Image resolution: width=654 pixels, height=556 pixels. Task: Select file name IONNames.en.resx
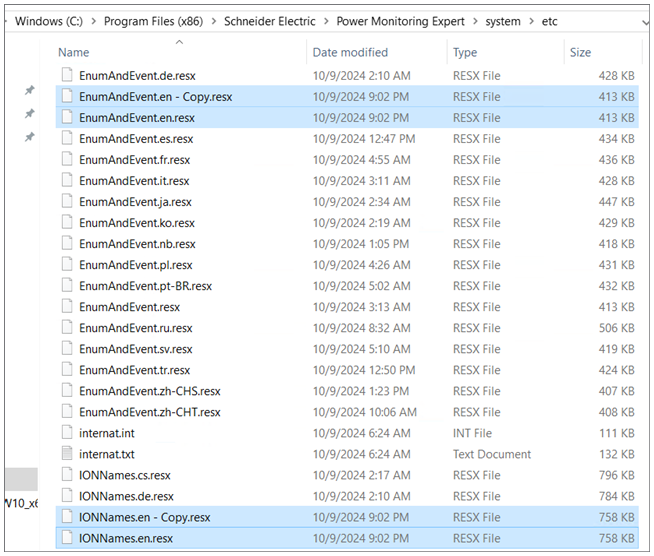click(126, 538)
